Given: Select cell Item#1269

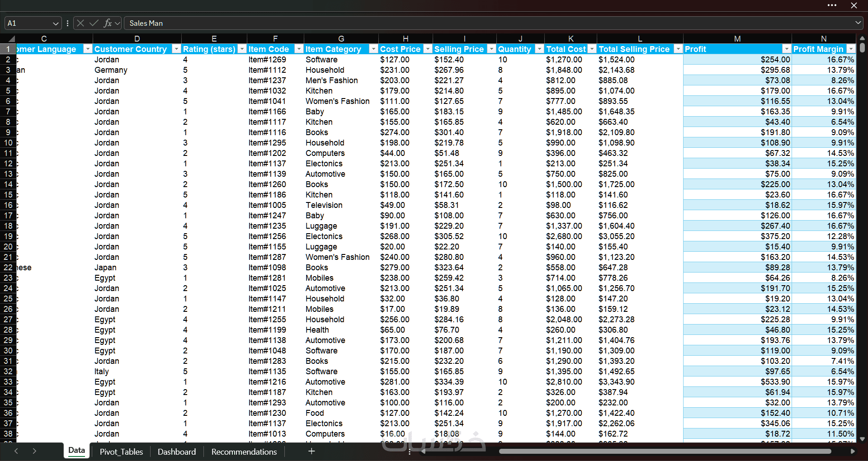Looking at the screenshot, I should [x=275, y=60].
